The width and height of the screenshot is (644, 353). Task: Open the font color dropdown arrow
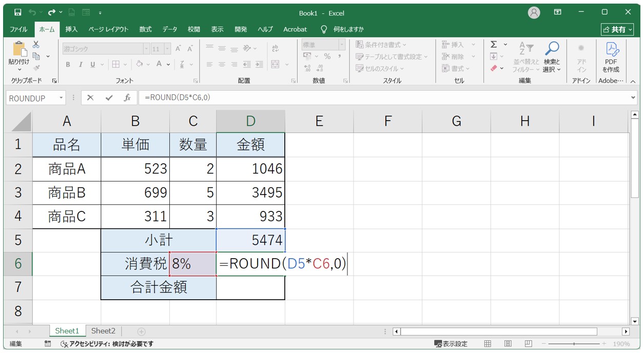point(169,65)
